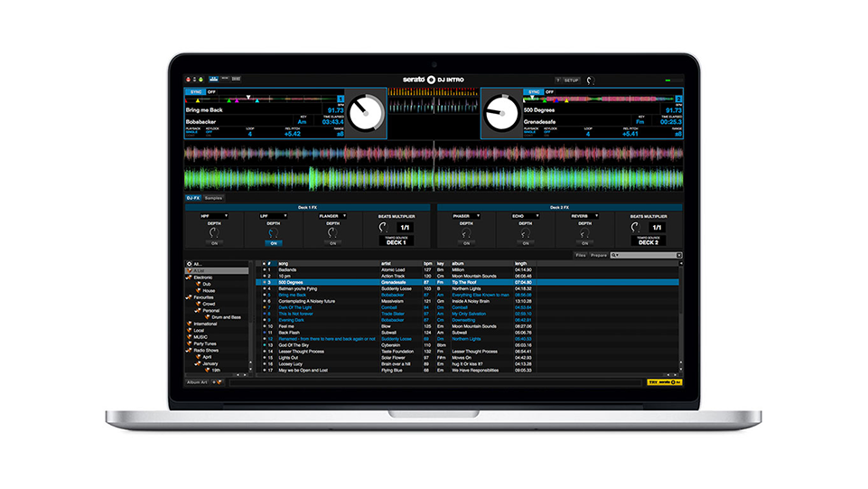Click the REVERB depth knob
This screenshot has height=489, width=868.
point(584,233)
